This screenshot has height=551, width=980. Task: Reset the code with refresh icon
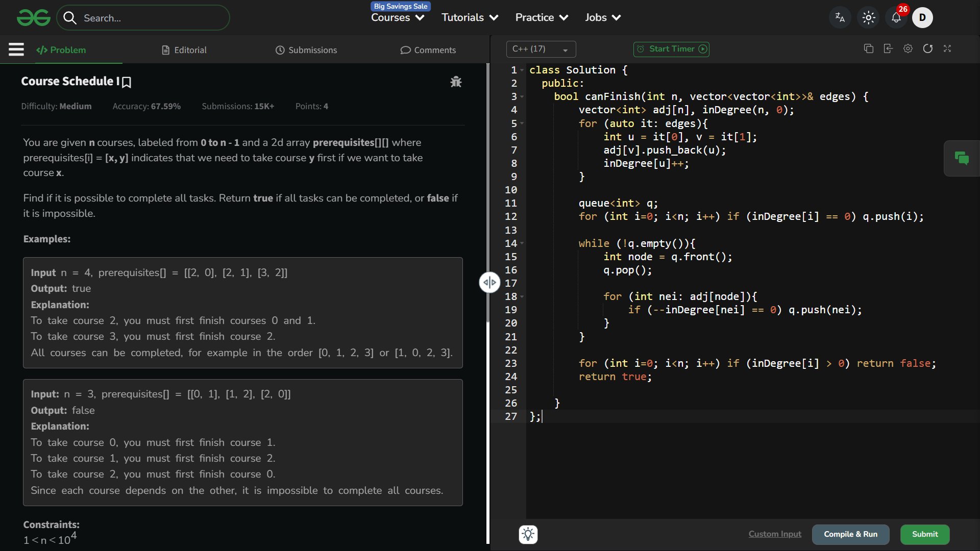coord(927,48)
